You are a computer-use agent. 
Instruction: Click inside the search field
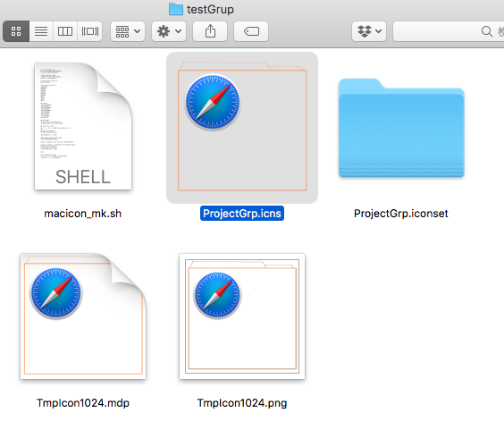click(449, 31)
